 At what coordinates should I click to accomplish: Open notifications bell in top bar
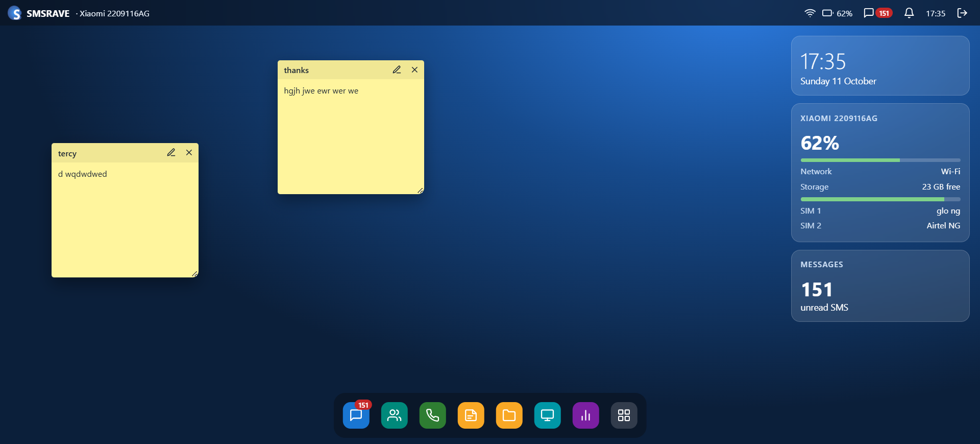(x=909, y=13)
